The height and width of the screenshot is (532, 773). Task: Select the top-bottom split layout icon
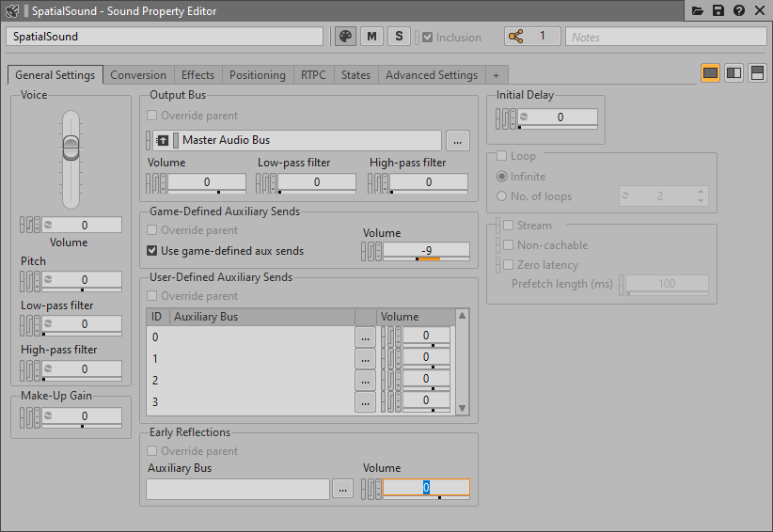[x=757, y=73]
